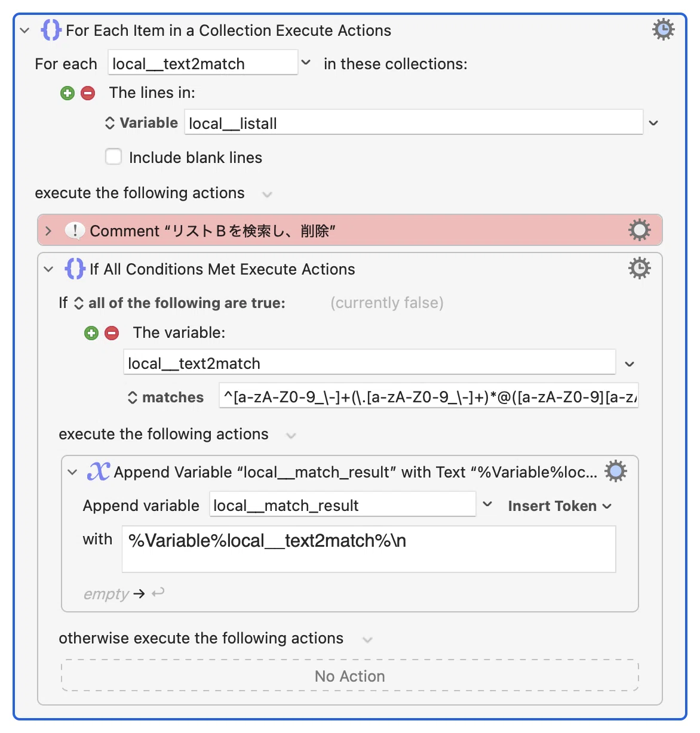Add a collection with the green plus

67,93
